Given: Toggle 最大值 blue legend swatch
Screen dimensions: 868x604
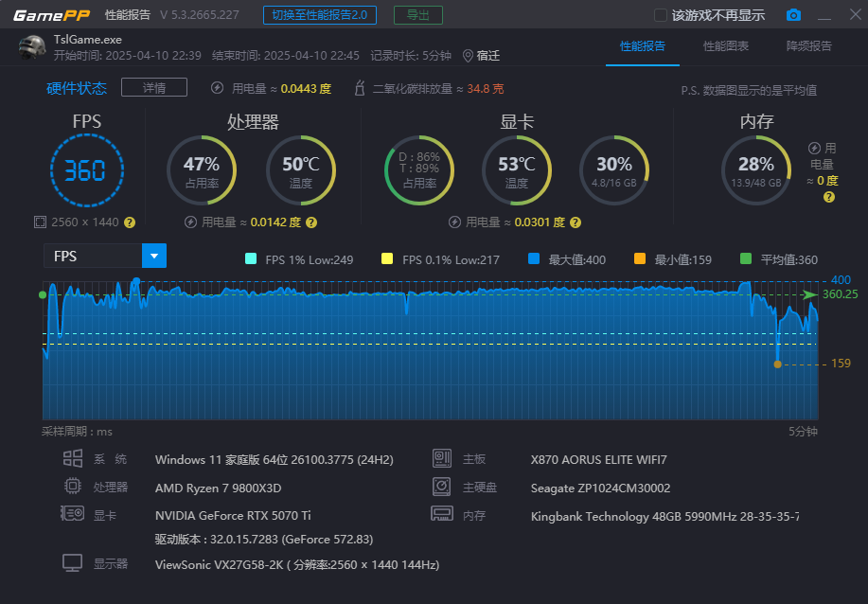Looking at the screenshot, I should (x=534, y=258).
